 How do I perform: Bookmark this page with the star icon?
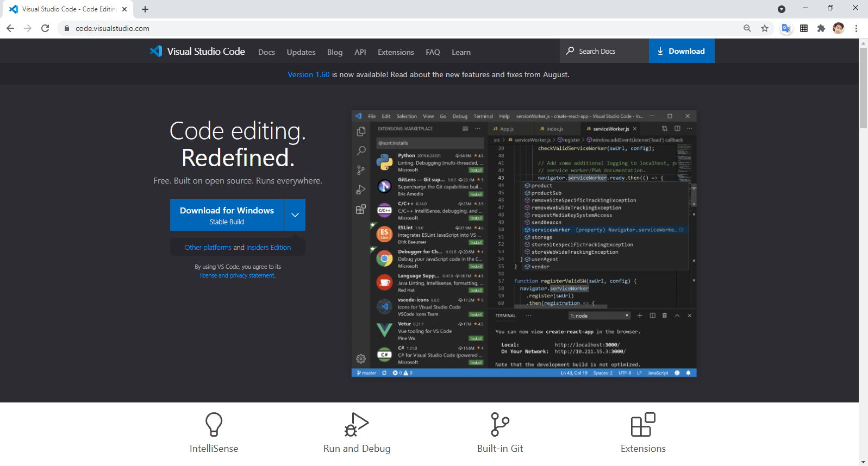[765, 28]
